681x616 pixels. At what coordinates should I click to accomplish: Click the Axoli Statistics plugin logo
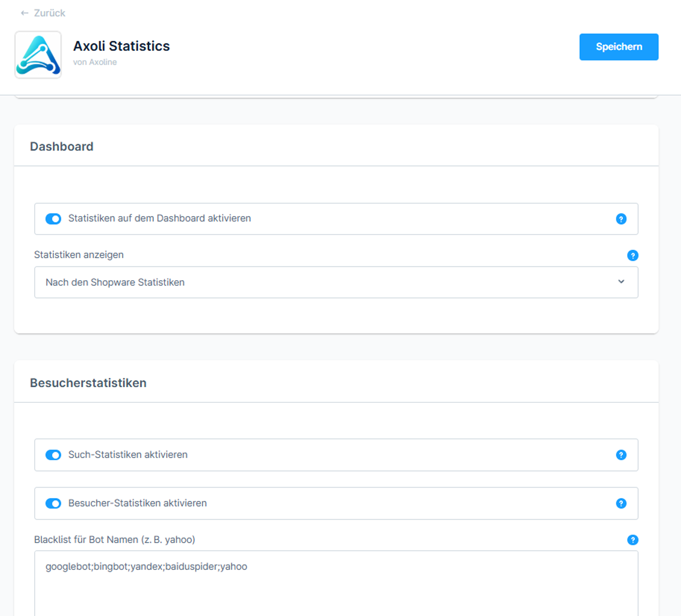pyautogui.click(x=38, y=55)
